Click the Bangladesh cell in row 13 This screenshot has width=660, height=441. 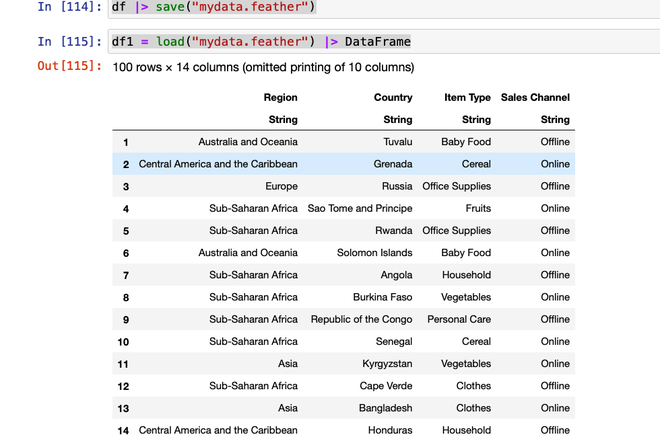385,408
